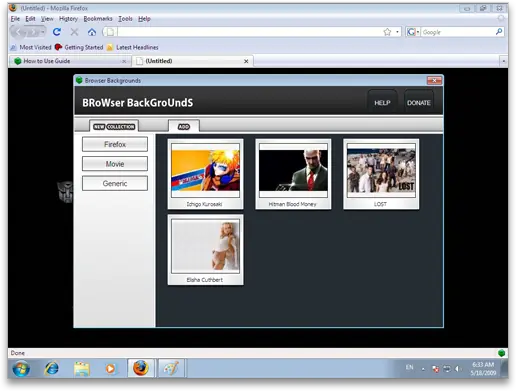Show hidden tray icons arrow
Screen dimensions: 516x391
pyautogui.click(x=423, y=369)
